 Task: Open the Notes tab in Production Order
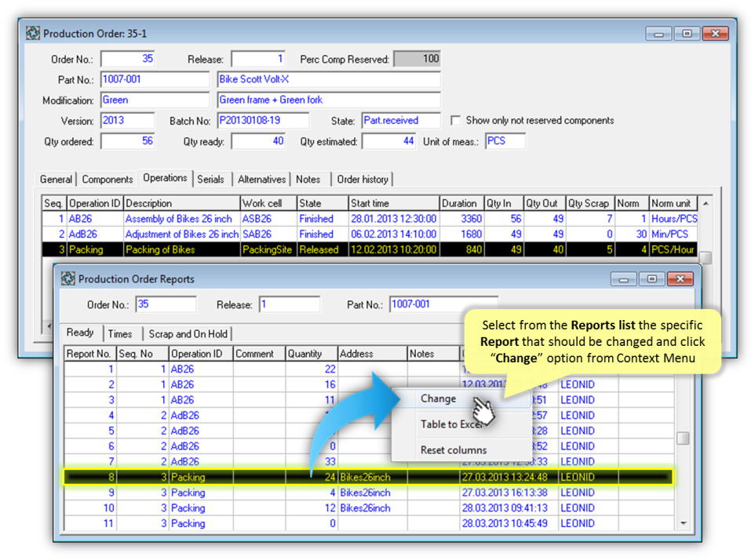coord(308,179)
